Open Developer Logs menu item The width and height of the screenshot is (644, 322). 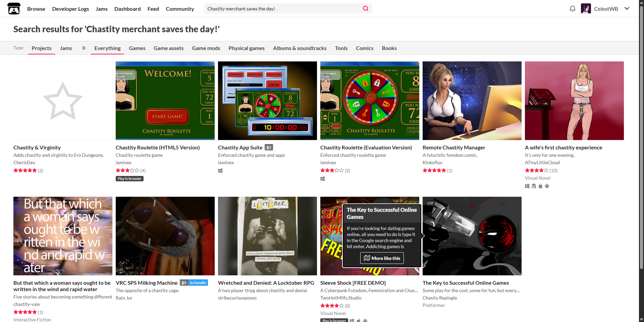(x=70, y=9)
